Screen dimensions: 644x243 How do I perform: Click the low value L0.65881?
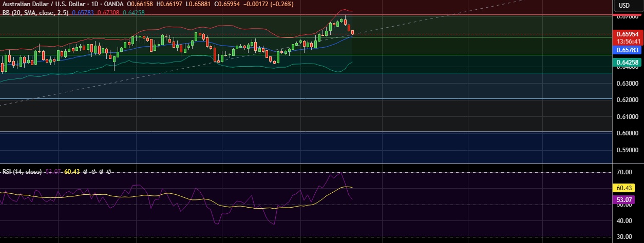click(197, 5)
